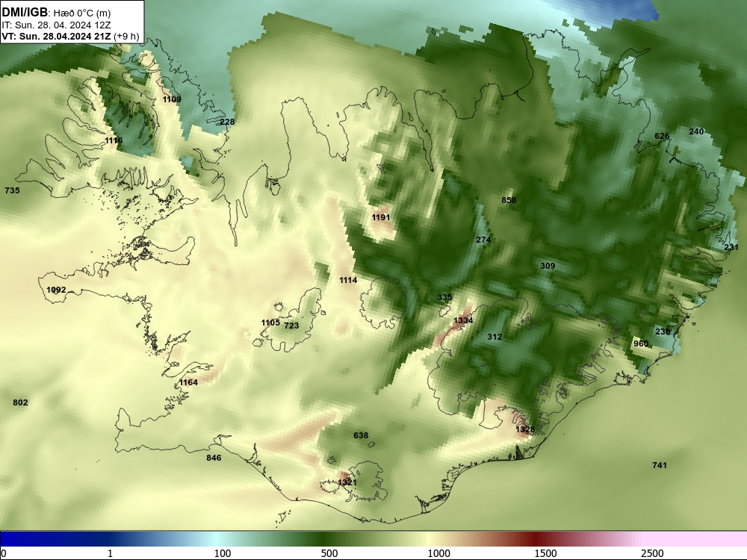Select the 274 map label
Viewport: 747px width, 560px height.
(x=483, y=240)
